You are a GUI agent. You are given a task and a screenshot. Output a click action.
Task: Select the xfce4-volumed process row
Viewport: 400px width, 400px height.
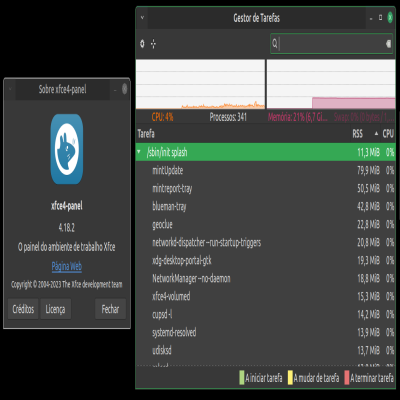click(266, 296)
